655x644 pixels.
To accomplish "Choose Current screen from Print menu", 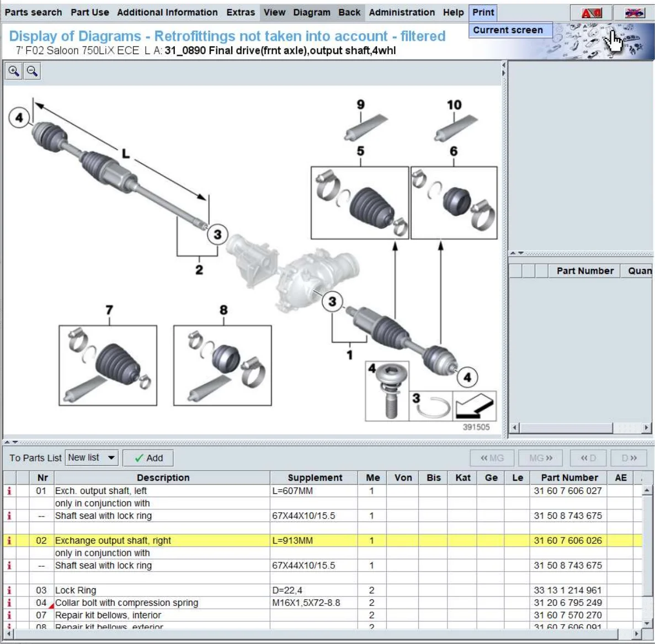I will click(510, 30).
